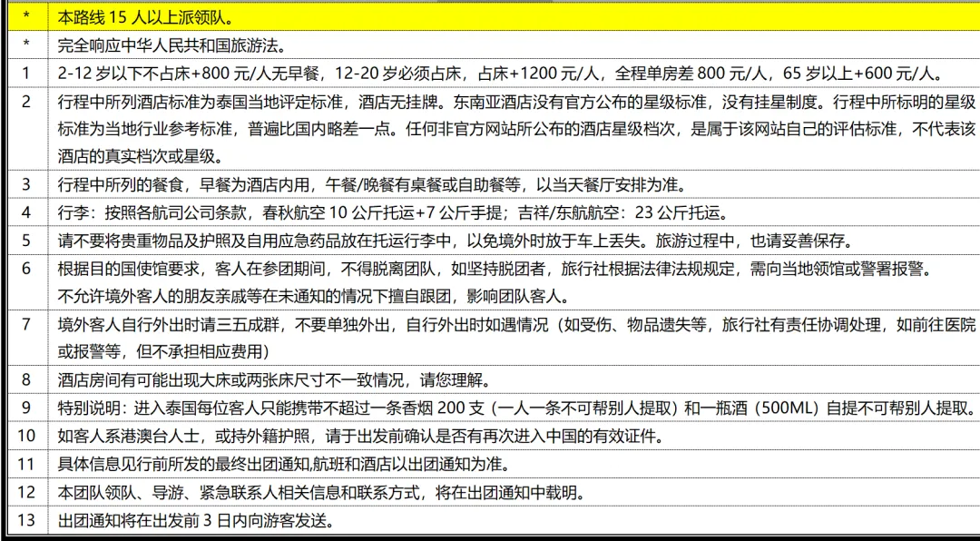Click row number 11 cell
Image resolution: width=980 pixels, height=541 pixels.
tap(27, 464)
